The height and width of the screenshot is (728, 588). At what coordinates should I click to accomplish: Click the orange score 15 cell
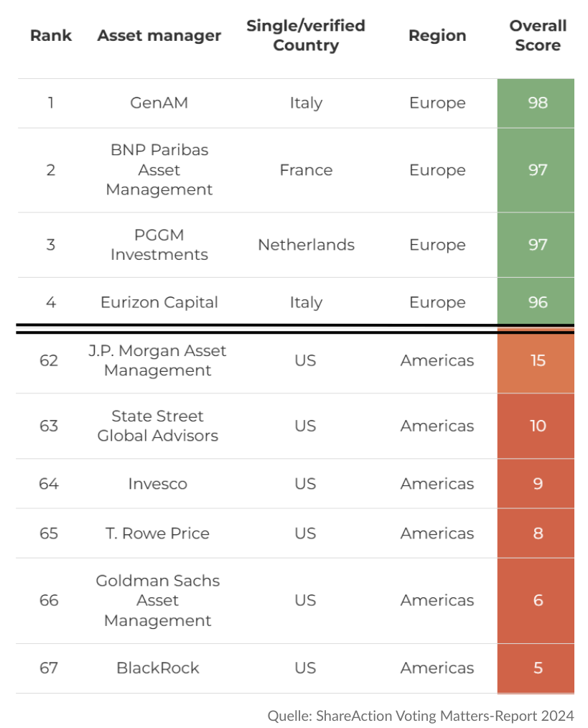538,360
